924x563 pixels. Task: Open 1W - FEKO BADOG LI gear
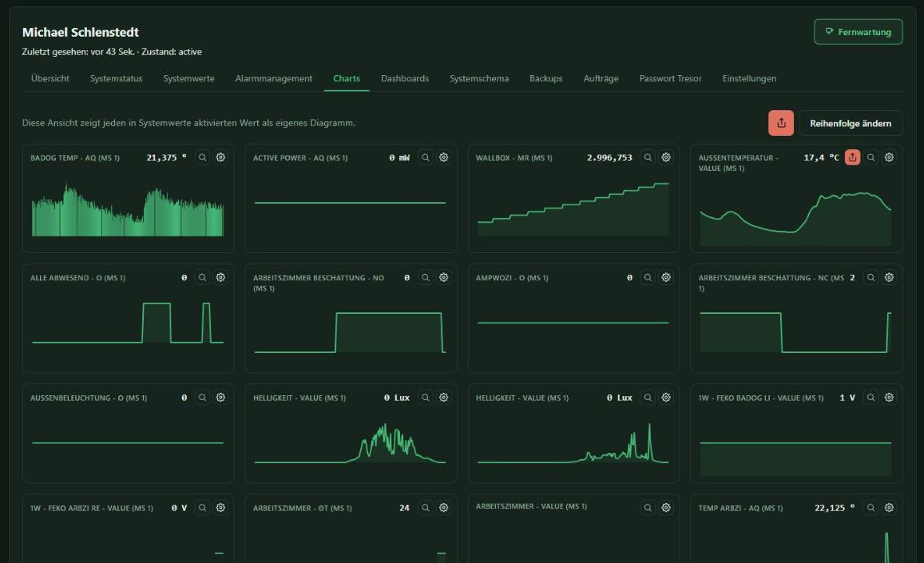pos(889,398)
